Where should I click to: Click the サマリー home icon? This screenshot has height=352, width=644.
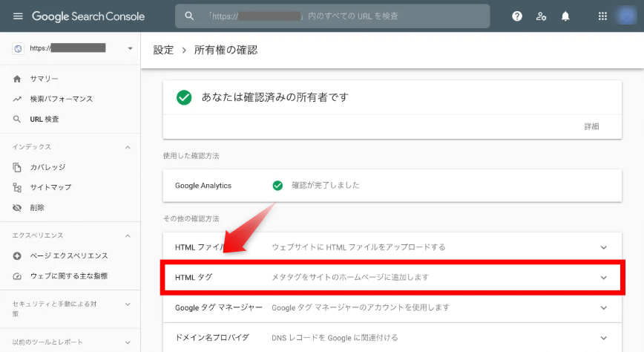[x=17, y=79]
